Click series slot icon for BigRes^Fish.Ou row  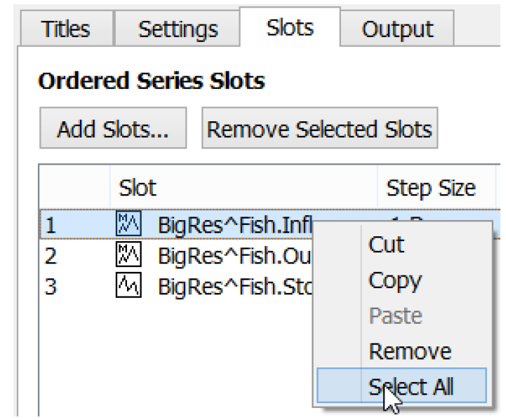tap(128, 256)
